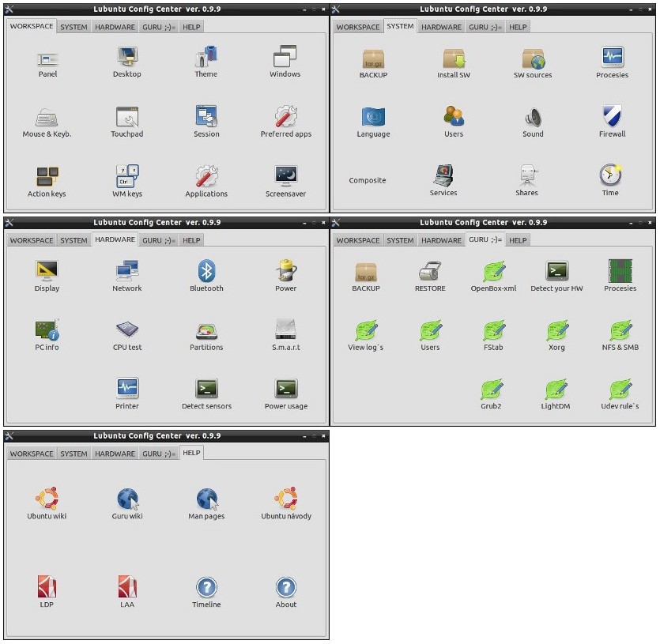Viewport: 660px width, 644px height.
Task: Open Ubuntu návody icon
Action: click(286, 499)
